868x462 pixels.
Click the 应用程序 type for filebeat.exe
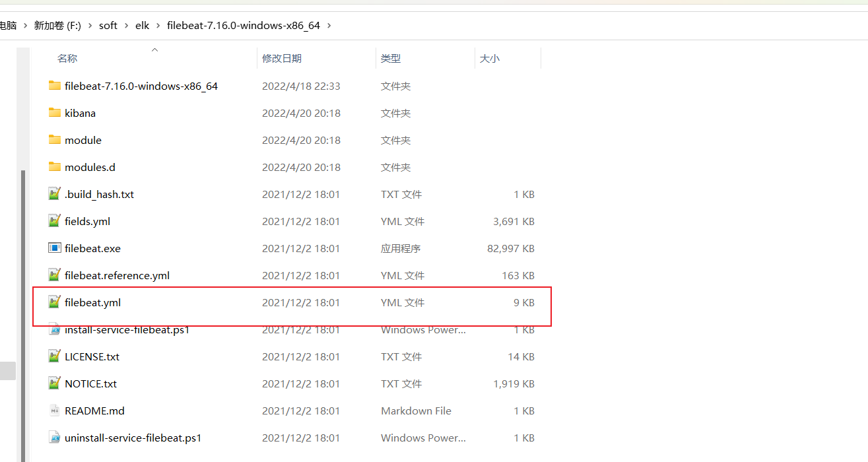click(401, 248)
